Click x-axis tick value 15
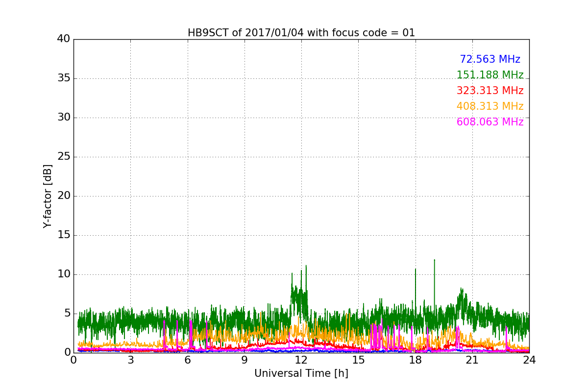The height and width of the screenshot is (392, 588). (358, 360)
